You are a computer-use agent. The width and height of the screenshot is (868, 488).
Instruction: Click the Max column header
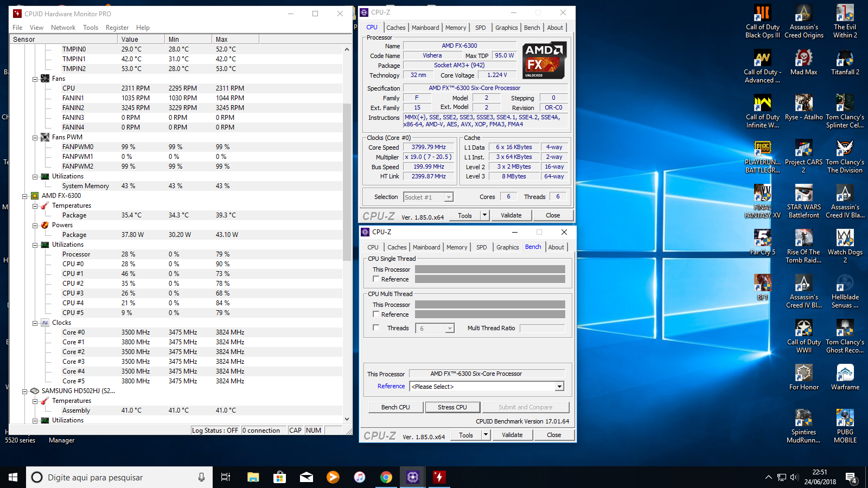(x=235, y=39)
